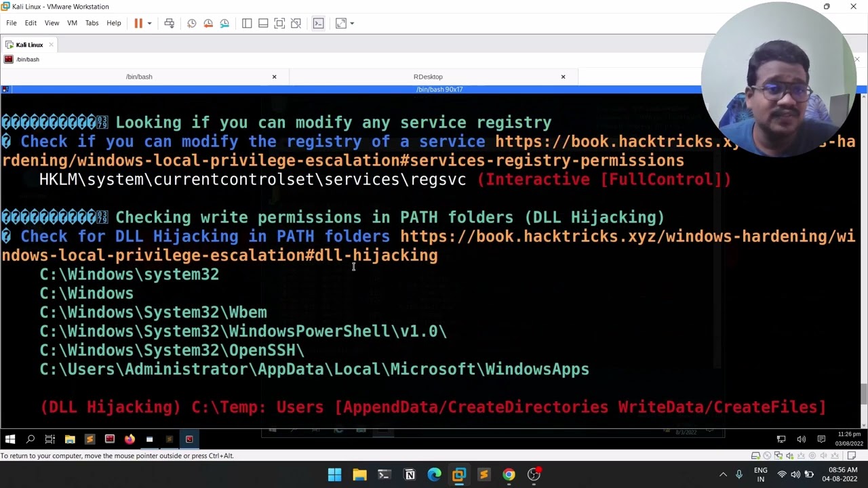This screenshot has height=488, width=868.
Task: Expand the power options dropdown arrow
Action: (149, 23)
